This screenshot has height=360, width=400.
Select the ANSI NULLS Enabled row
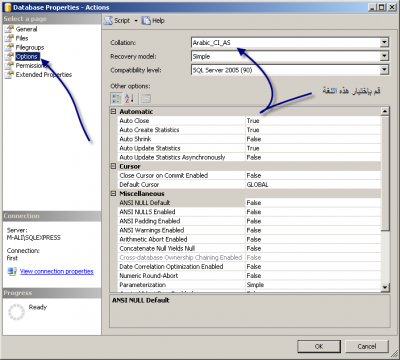249,212
